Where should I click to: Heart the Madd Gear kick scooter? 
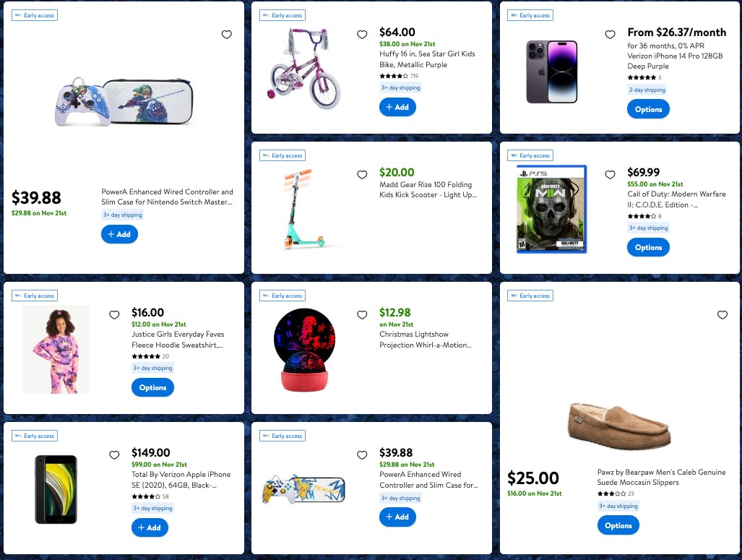pos(362,175)
